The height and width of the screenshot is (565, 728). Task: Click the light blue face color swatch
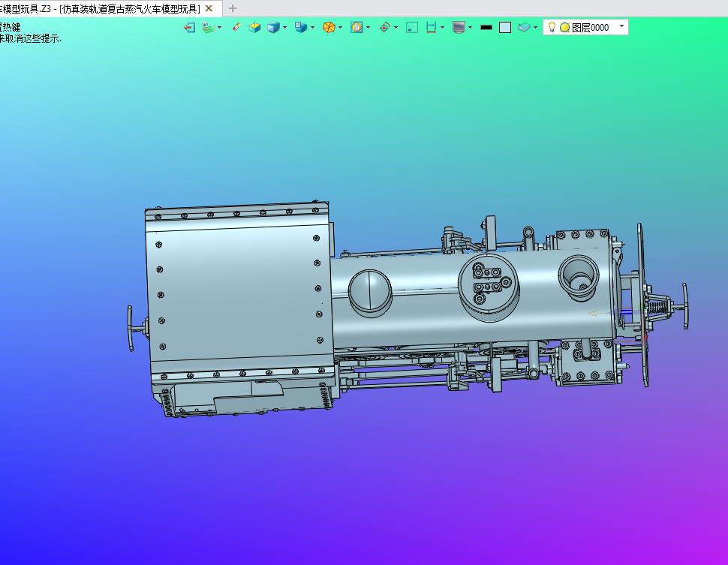tap(505, 28)
